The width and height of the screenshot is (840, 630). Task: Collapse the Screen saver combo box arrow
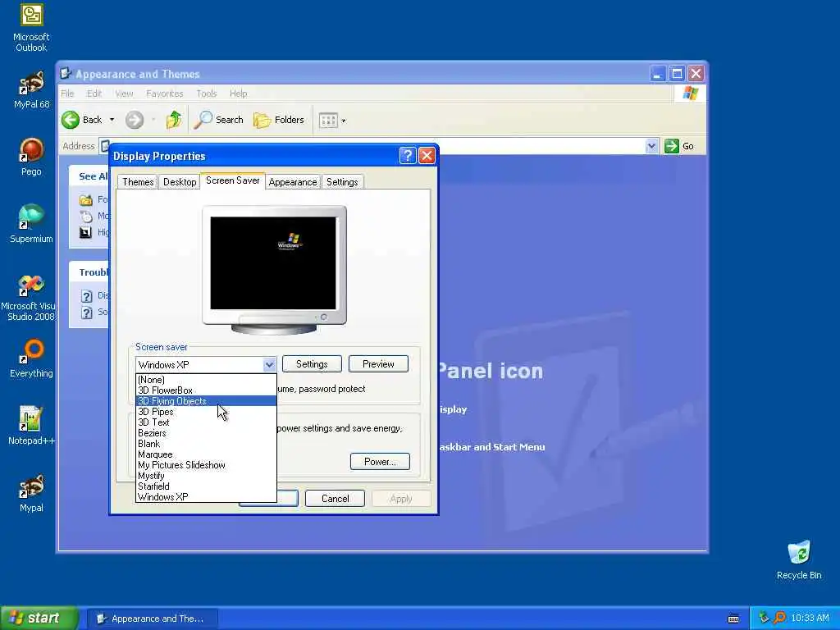pos(269,365)
